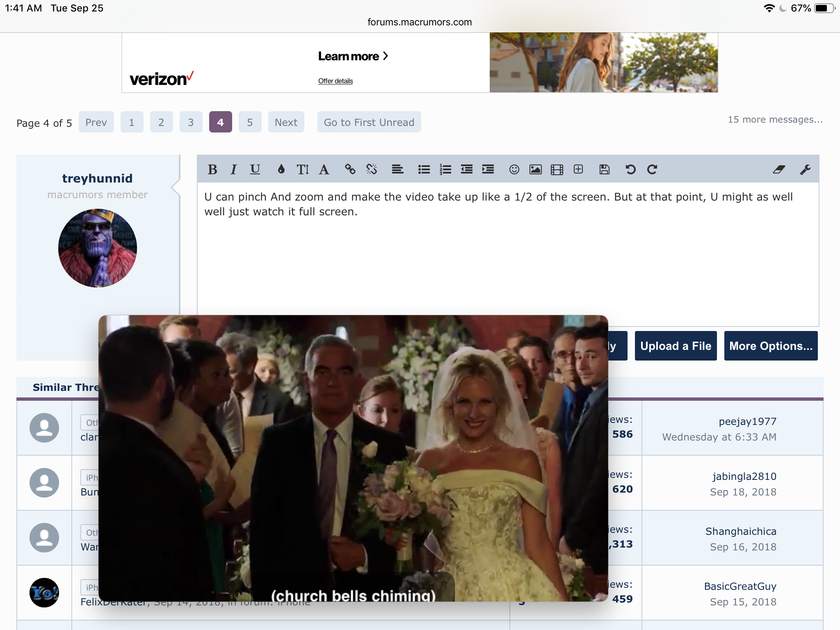Open jabingla2810 user link
The height and width of the screenshot is (630, 840).
[744, 476]
